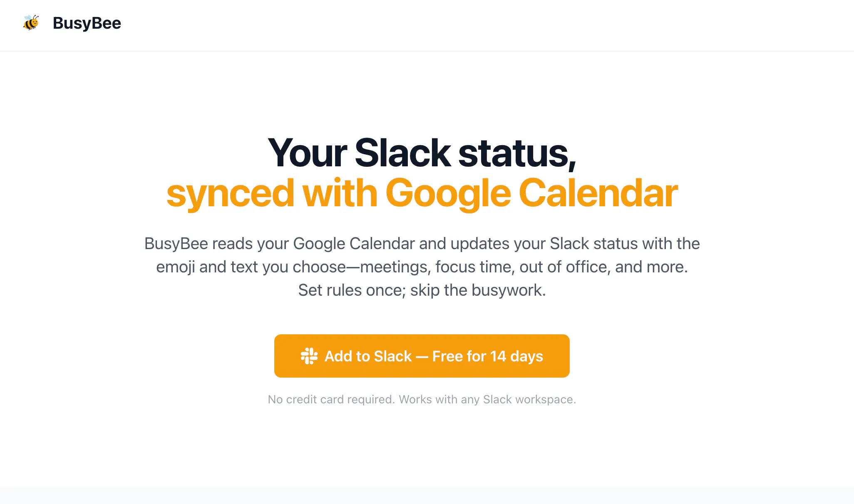Click the Slack logo icon on the orange button
The height and width of the screenshot is (504, 854).
[309, 356]
